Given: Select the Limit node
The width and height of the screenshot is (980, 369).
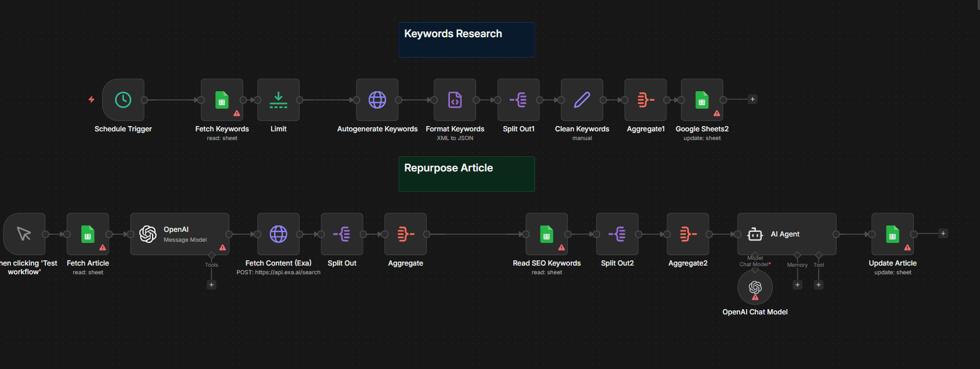Looking at the screenshot, I should [x=279, y=100].
